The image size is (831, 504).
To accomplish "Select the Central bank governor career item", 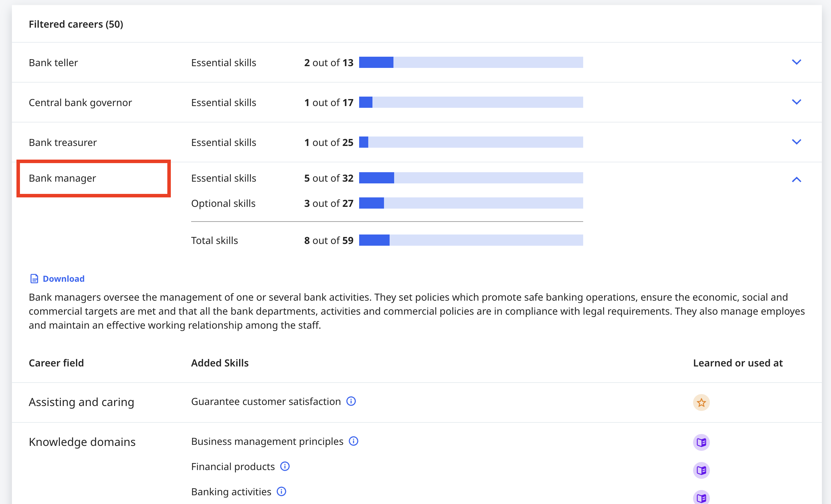I will tap(81, 102).
